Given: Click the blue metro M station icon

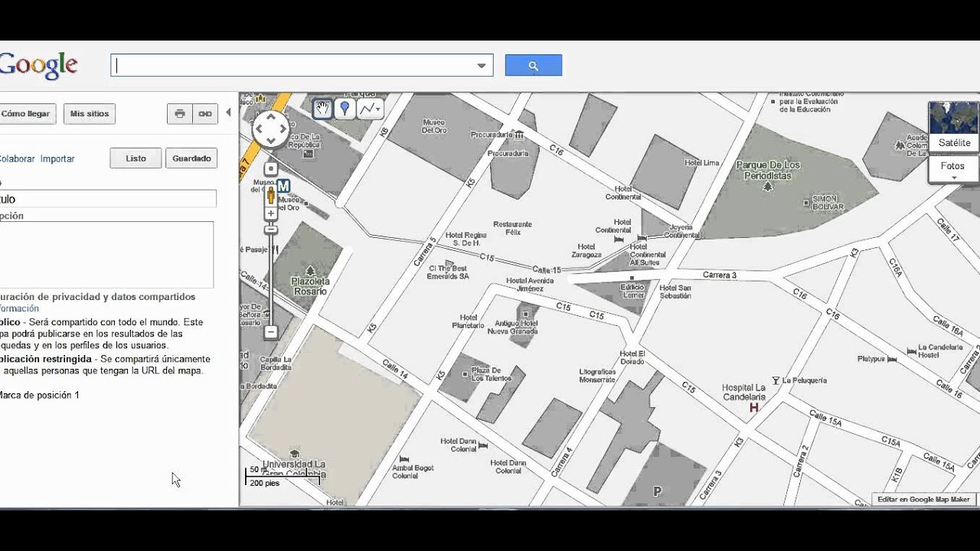Looking at the screenshot, I should click(x=283, y=186).
